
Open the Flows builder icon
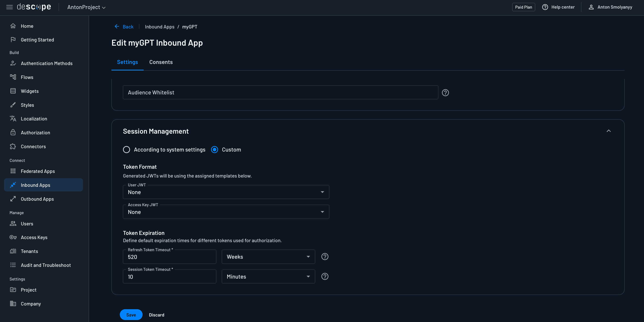13,77
